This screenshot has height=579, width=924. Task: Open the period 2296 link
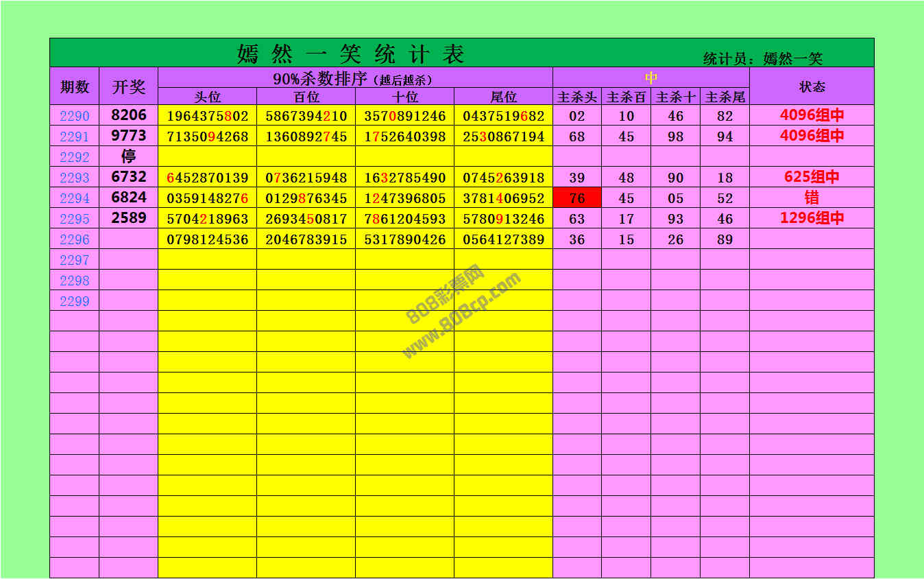[74, 239]
